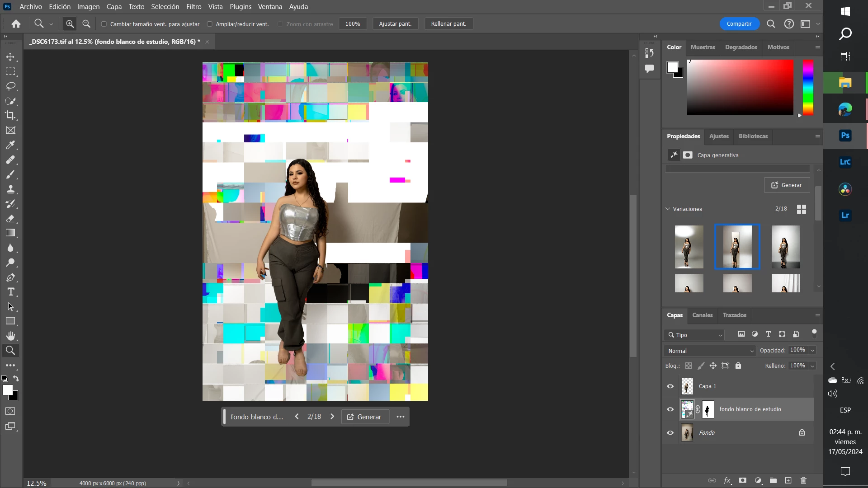This screenshot has width=868, height=488.
Task: Open the Opacidad value dropdown arrow
Action: pyautogui.click(x=812, y=350)
